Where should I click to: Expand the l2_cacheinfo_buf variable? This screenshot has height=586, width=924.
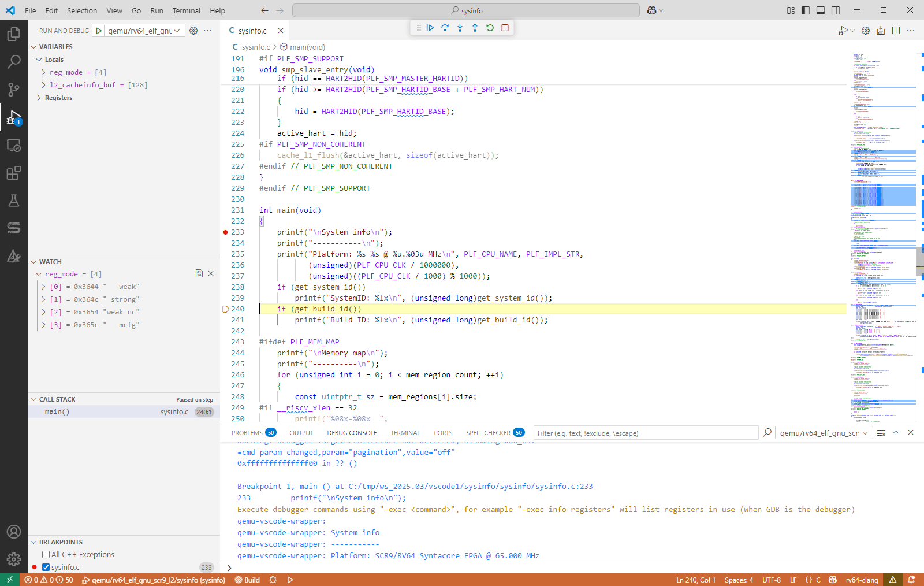click(x=44, y=85)
